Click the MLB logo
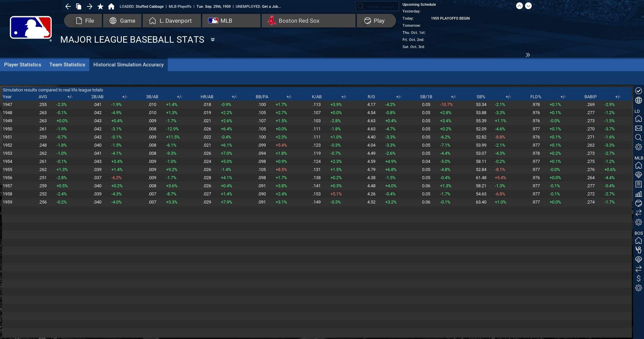 point(31,28)
